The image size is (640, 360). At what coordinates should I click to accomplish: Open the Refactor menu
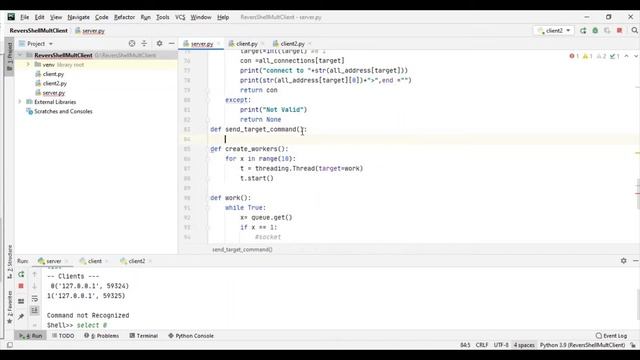click(x=124, y=17)
